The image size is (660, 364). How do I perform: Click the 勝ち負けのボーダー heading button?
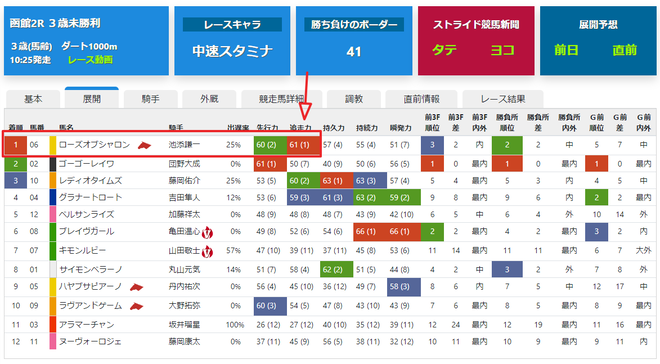point(354,24)
